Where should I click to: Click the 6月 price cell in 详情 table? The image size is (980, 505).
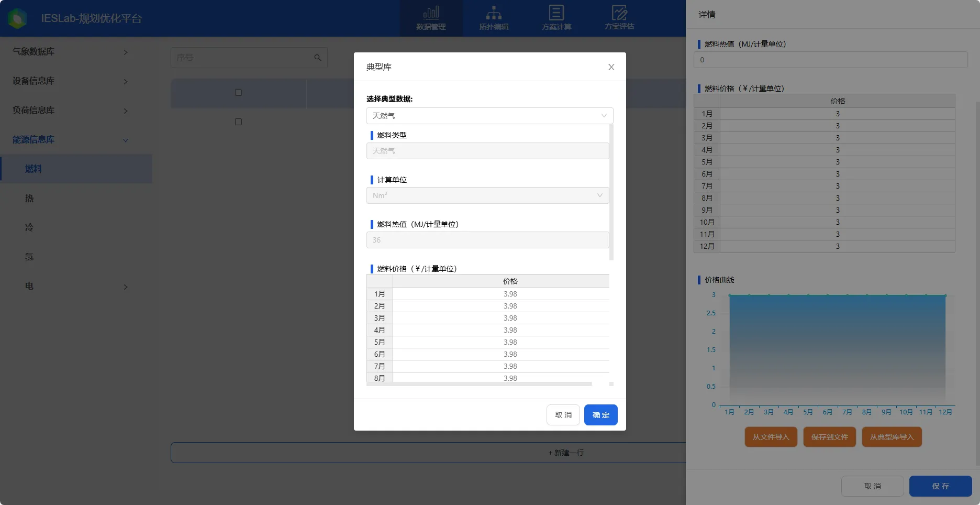click(838, 174)
